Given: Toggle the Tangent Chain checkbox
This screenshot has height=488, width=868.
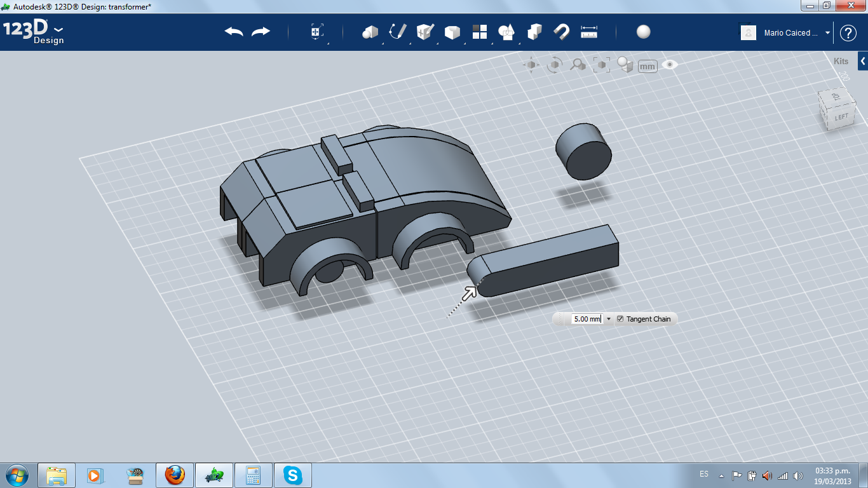Looking at the screenshot, I should pos(620,319).
